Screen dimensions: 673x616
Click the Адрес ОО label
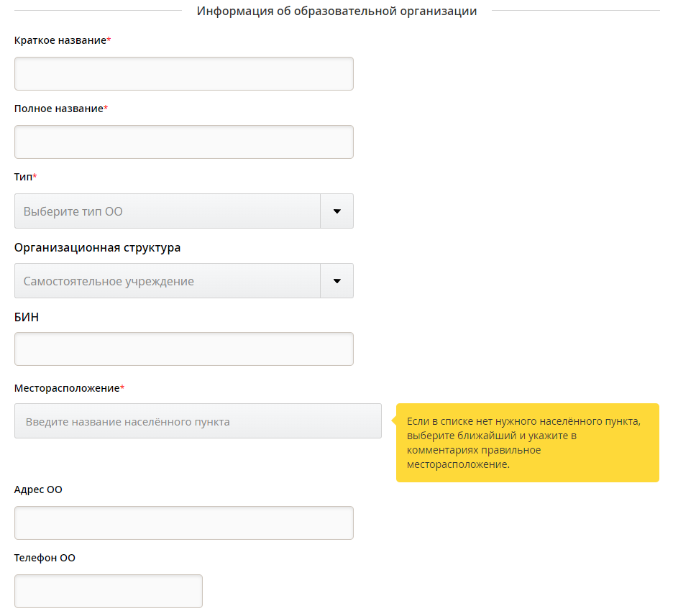38,489
